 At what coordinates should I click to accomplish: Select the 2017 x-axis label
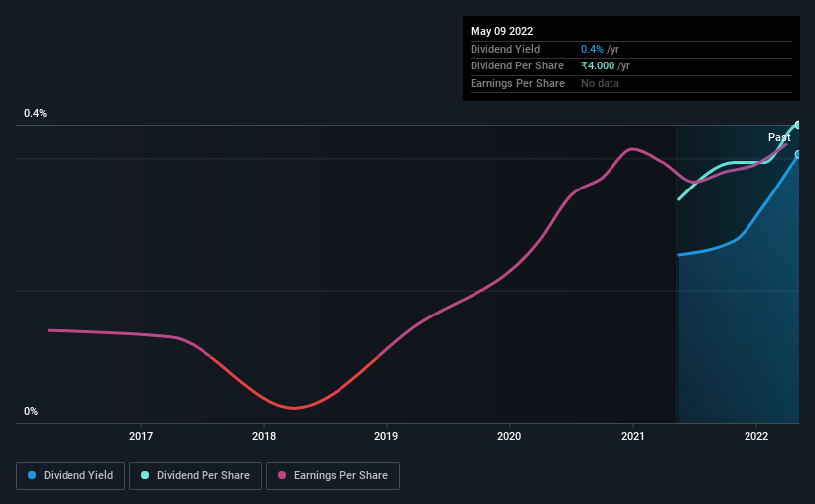pos(141,436)
